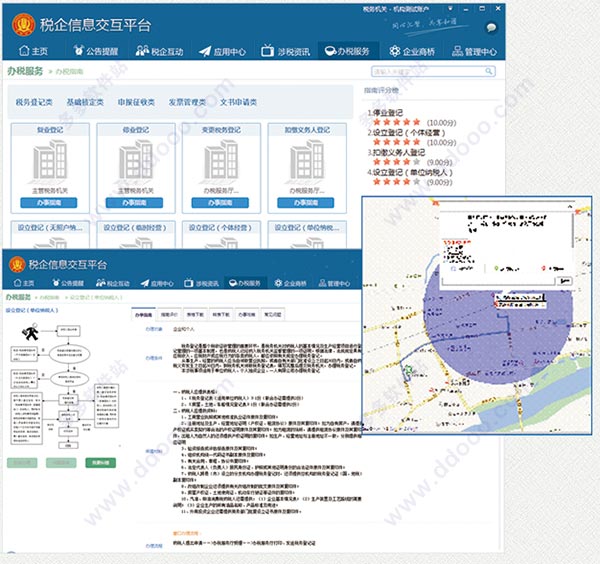Viewport: 600px width, 564px height.
Task: Switch to 文书申请类 category tab
Action: click(238, 102)
